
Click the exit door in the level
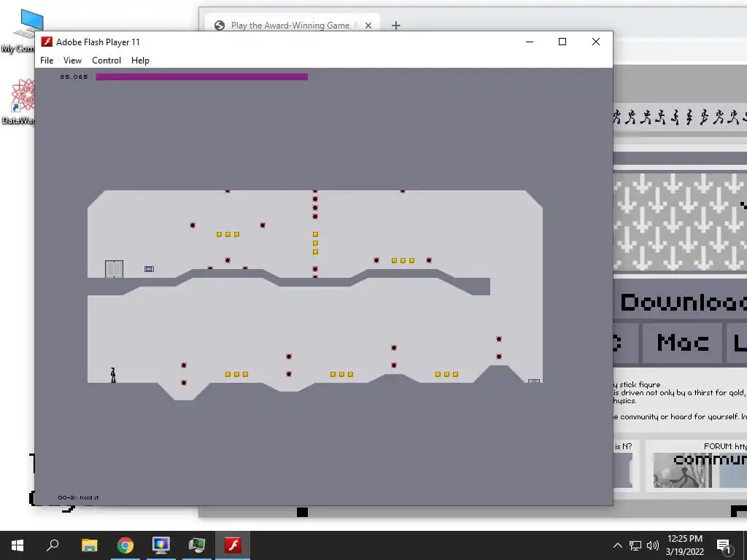click(114, 269)
